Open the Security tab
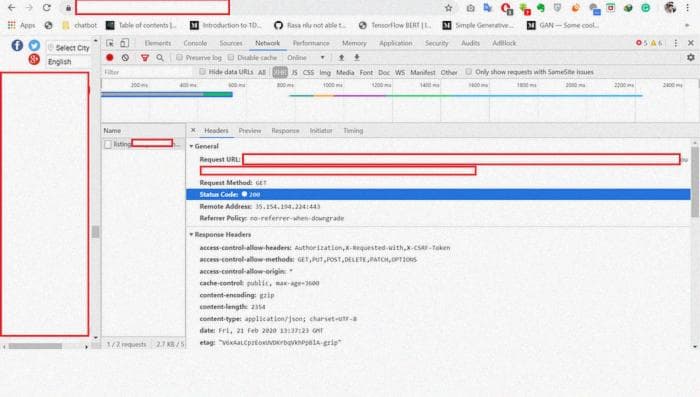Image resolution: width=700 pixels, height=397 pixels. 436,43
